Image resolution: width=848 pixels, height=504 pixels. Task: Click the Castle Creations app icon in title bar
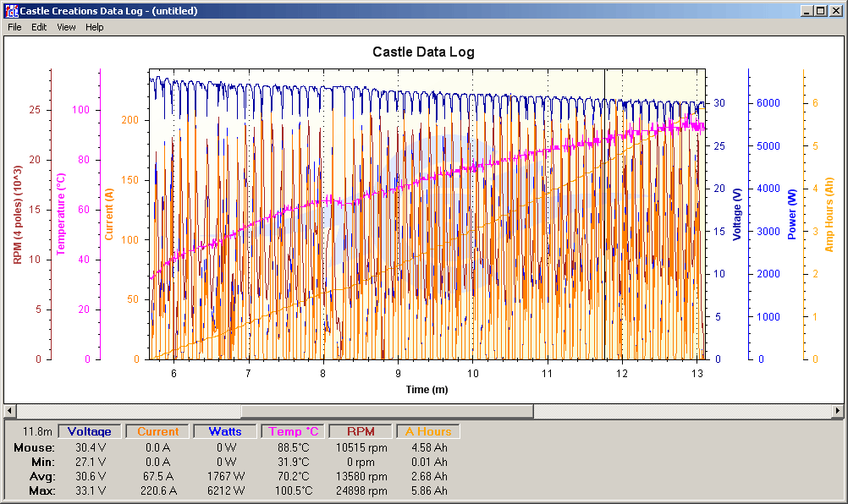[11, 11]
